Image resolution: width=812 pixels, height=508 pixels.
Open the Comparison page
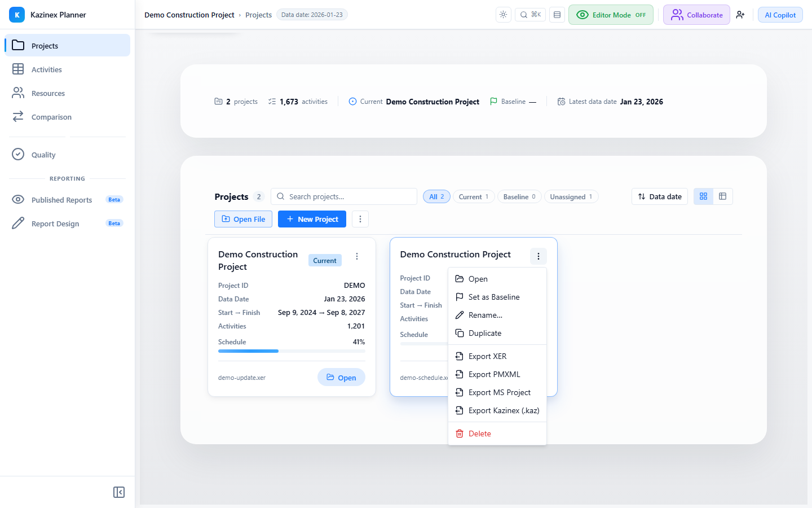pos(67,117)
